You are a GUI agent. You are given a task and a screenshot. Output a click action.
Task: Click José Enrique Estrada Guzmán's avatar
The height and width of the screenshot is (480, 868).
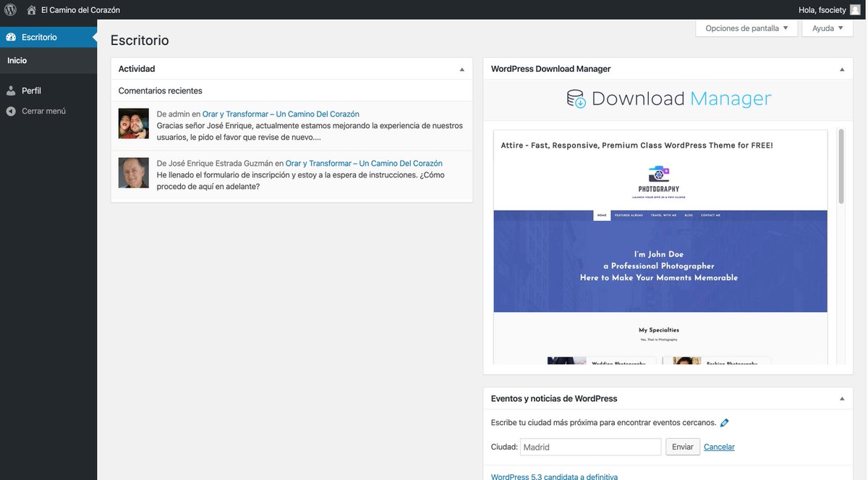(134, 173)
